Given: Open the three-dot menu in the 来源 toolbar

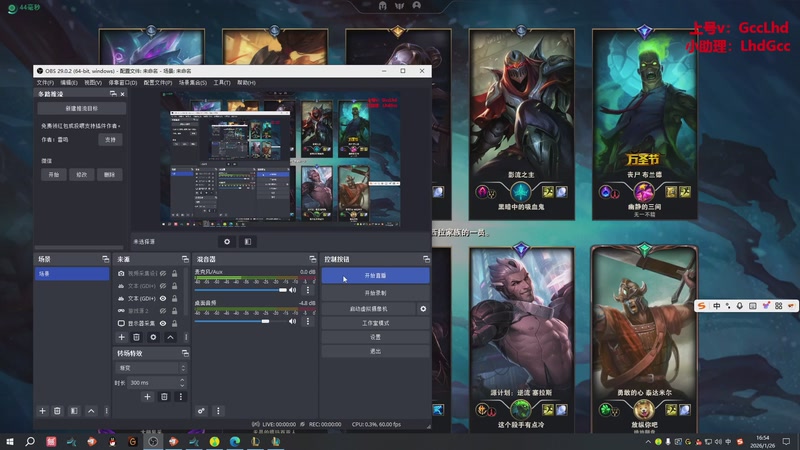Looking at the screenshot, I should point(186,337).
